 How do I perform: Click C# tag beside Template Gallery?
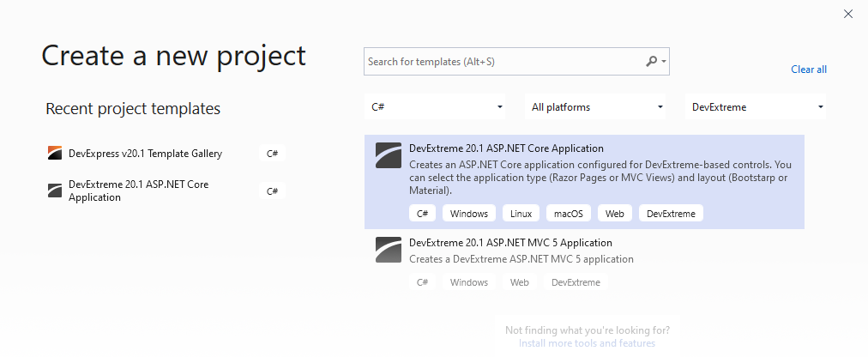[272, 154]
